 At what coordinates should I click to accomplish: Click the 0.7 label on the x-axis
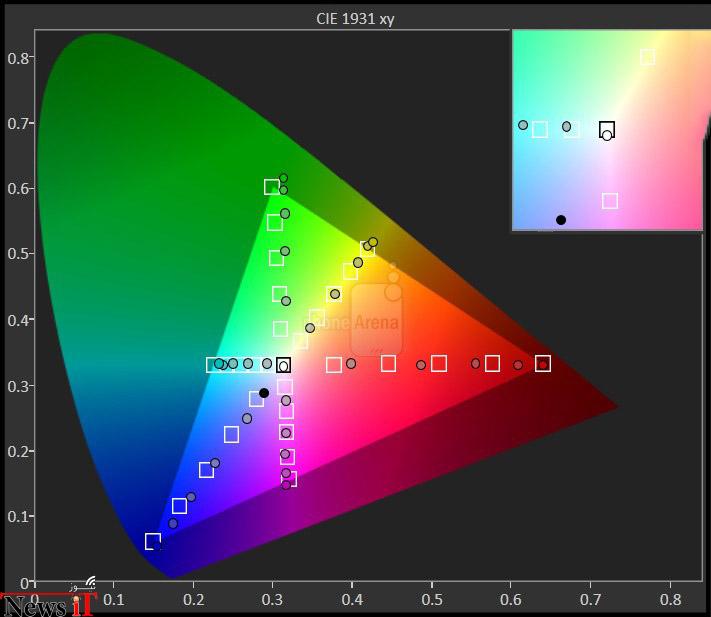tap(590, 600)
